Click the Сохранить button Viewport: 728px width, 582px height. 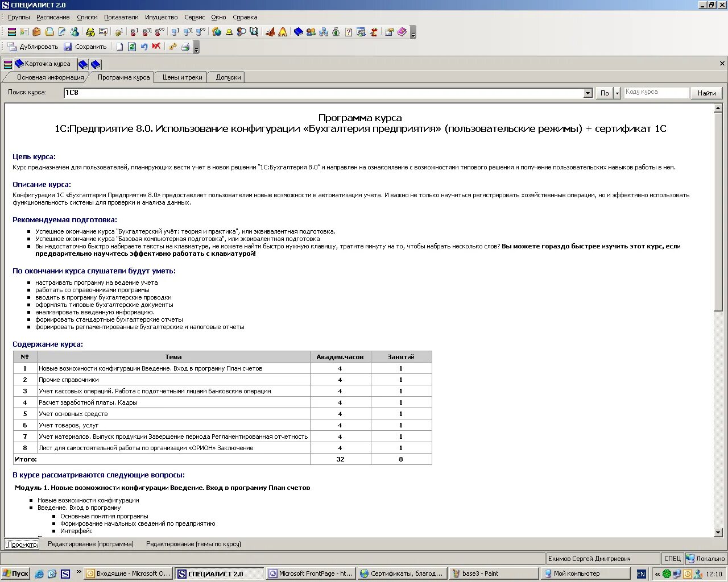point(85,47)
